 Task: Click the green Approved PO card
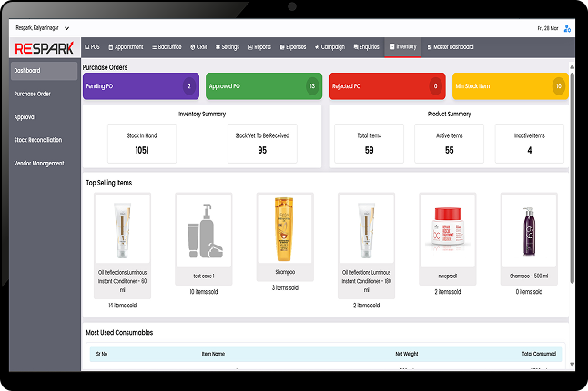(264, 86)
